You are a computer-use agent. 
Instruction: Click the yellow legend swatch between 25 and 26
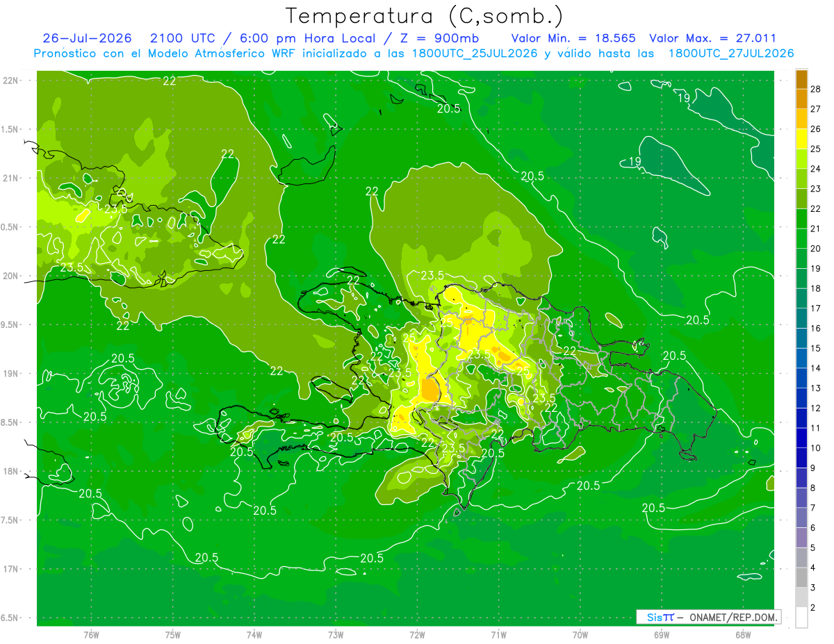[801, 139]
